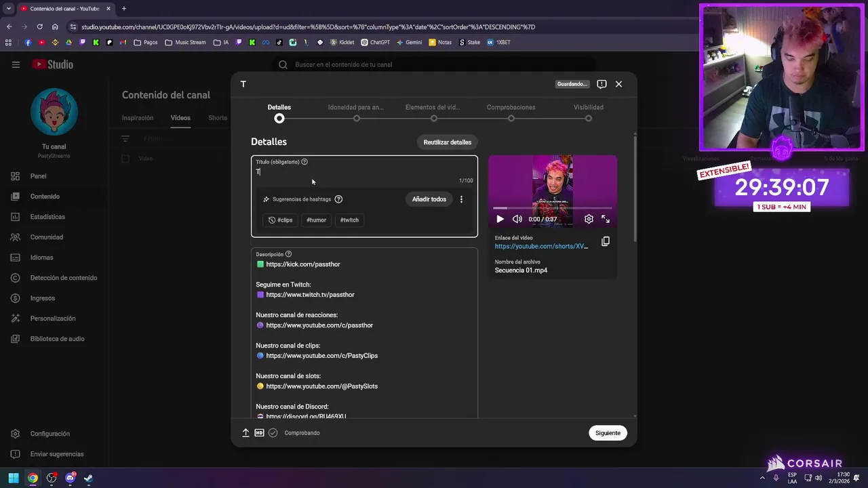Image resolution: width=868 pixels, height=488 pixels.
Task: Switch to the Vídeos tab
Action: 180,118
